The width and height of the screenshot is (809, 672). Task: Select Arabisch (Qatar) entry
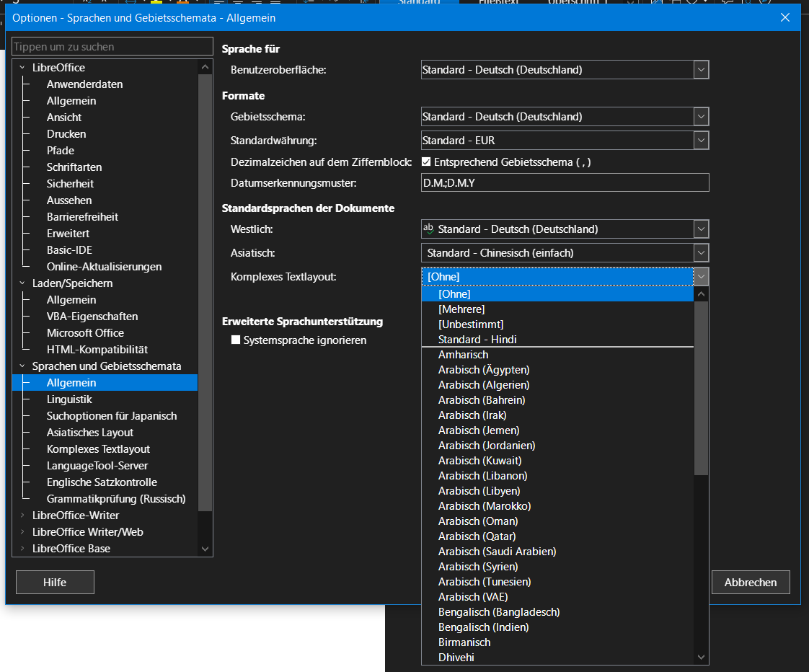click(x=558, y=536)
